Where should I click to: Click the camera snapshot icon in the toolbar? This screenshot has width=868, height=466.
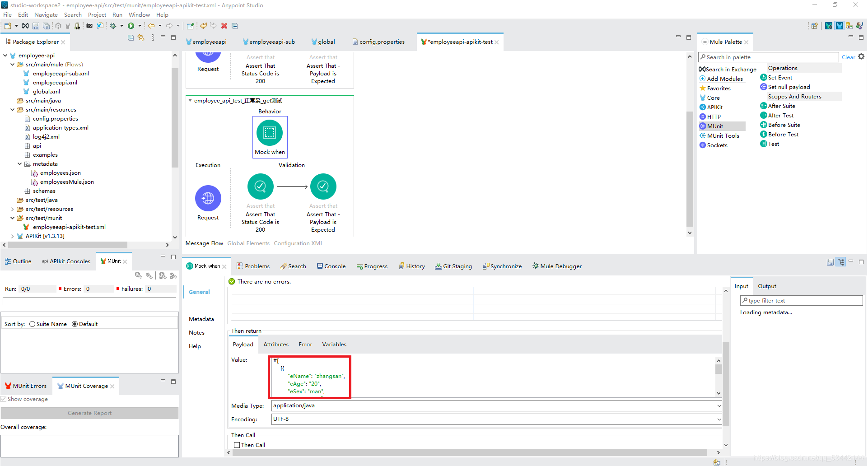pyautogui.click(x=89, y=26)
